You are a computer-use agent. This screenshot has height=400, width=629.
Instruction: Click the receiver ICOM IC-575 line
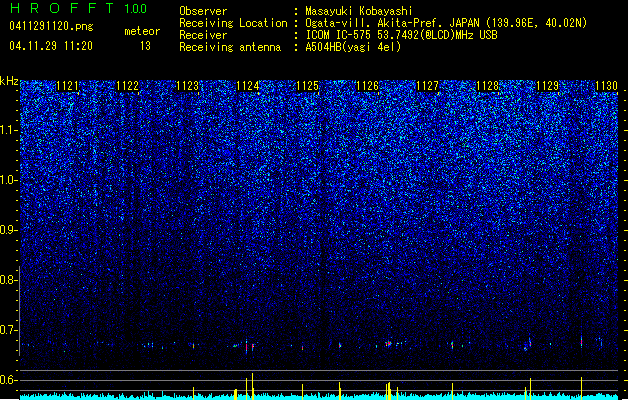[x=402, y=35]
